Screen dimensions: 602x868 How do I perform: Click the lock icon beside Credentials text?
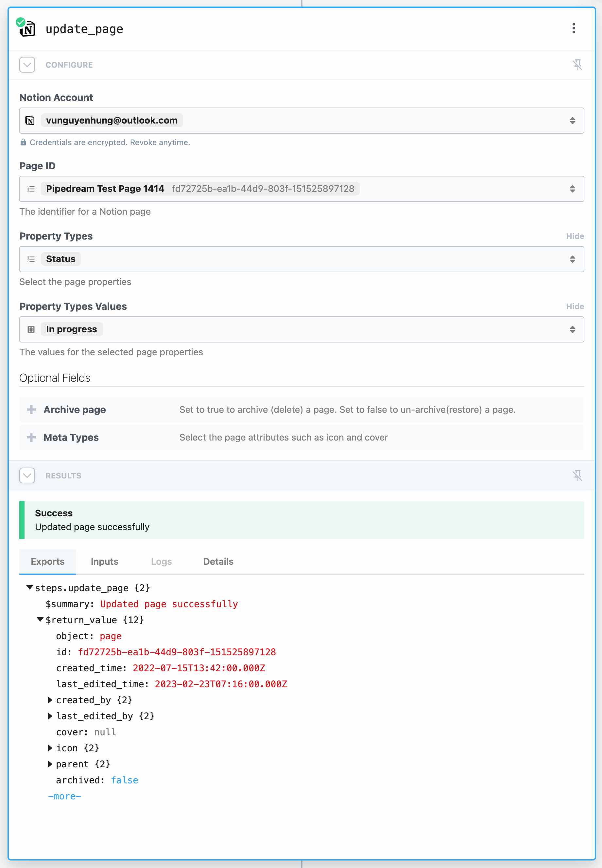pos(23,142)
